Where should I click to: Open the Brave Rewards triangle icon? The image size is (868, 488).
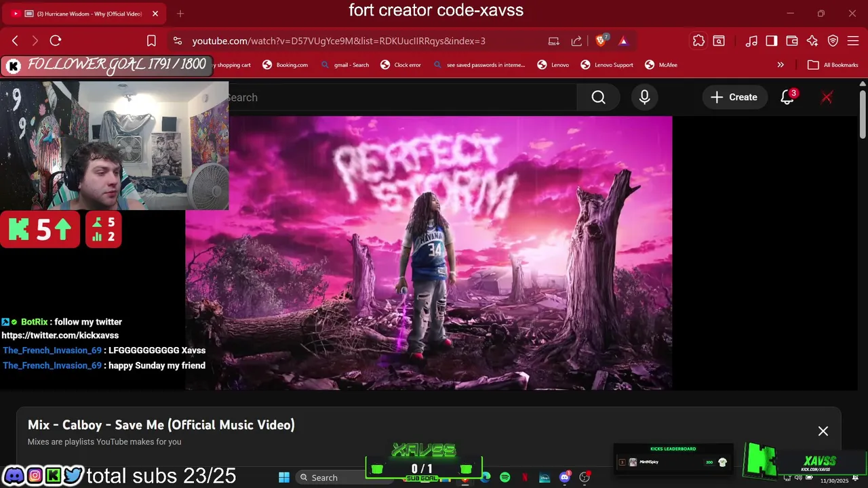click(x=623, y=41)
